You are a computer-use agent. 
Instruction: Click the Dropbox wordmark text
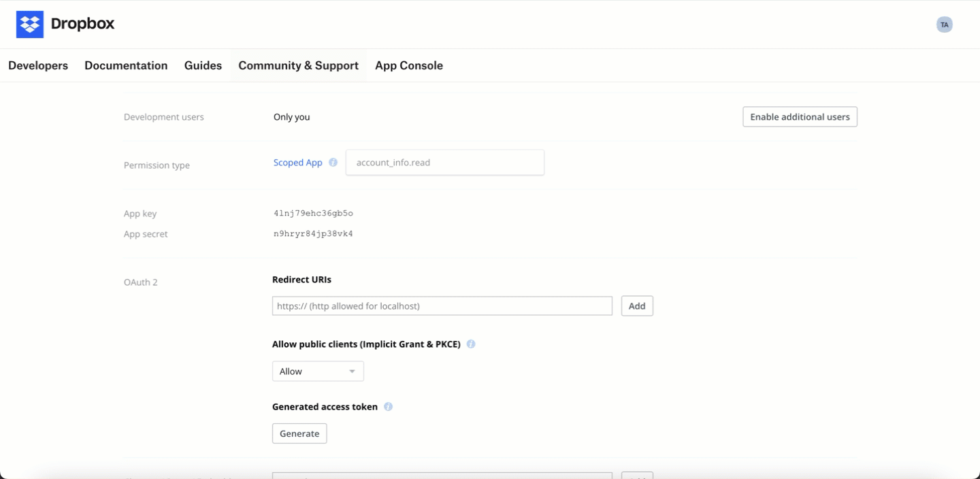[x=82, y=24]
